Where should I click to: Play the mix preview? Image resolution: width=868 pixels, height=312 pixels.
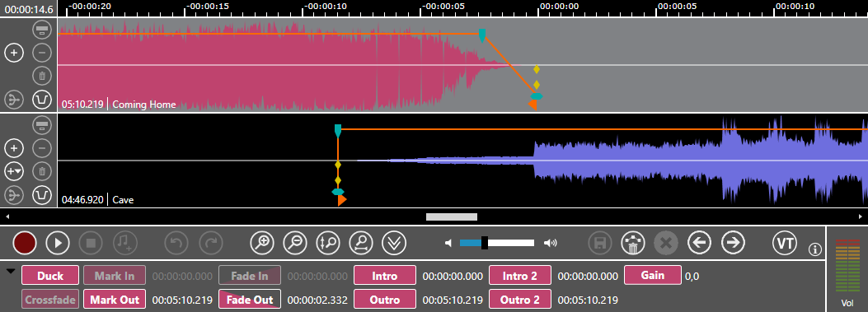[x=58, y=243]
